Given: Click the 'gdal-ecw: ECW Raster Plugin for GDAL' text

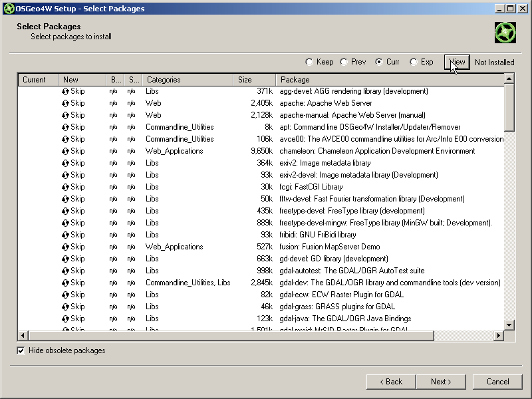Looking at the screenshot, I should 342,295.
